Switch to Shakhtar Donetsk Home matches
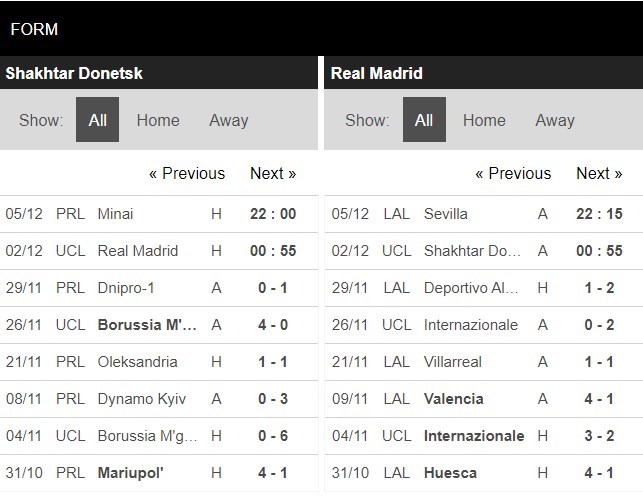The image size is (643, 499). [158, 120]
